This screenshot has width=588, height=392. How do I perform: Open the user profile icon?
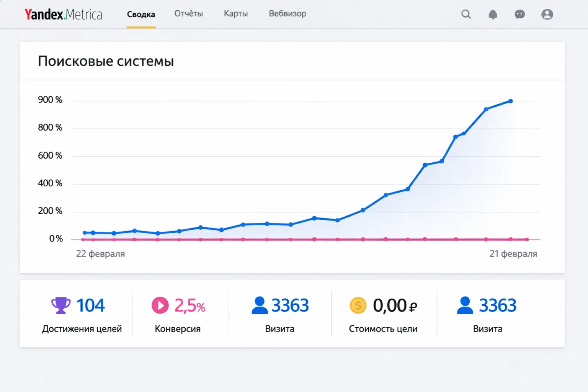click(547, 15)
